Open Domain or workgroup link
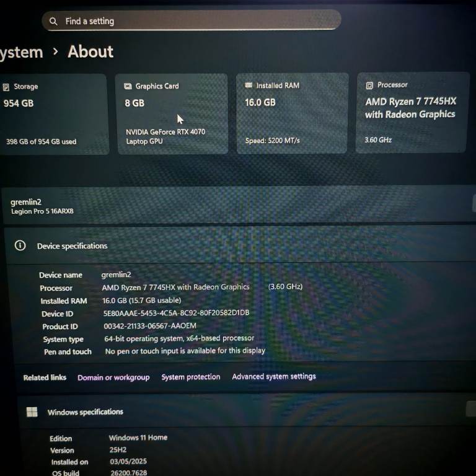Screen dimensions: 476x476 coord(113,377)
